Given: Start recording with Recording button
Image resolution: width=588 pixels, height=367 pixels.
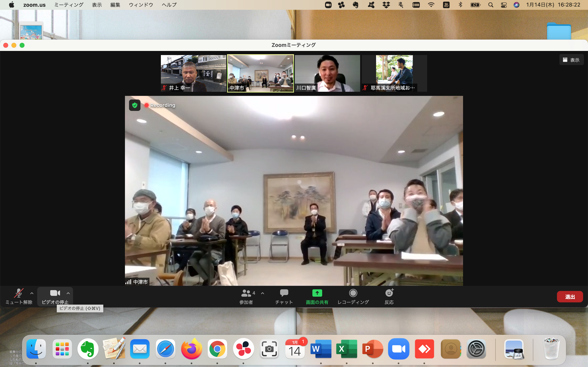Looking at the screenshot, I should pyautogui.click(x=353, y=293).
